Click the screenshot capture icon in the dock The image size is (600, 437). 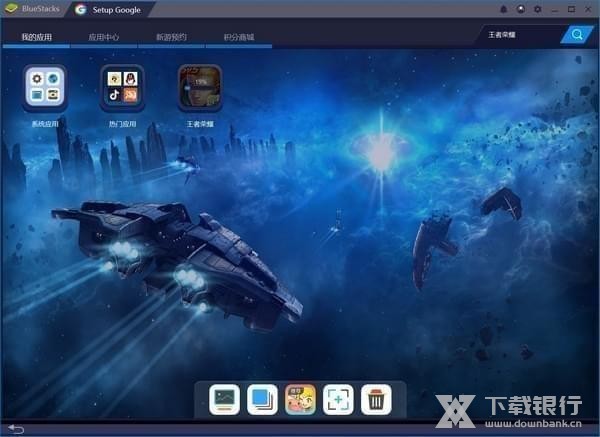tap(338, 399)
